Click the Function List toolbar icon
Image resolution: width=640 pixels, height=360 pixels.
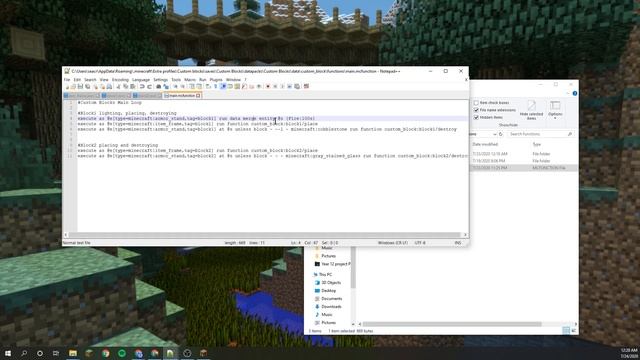tap(244, 87)
